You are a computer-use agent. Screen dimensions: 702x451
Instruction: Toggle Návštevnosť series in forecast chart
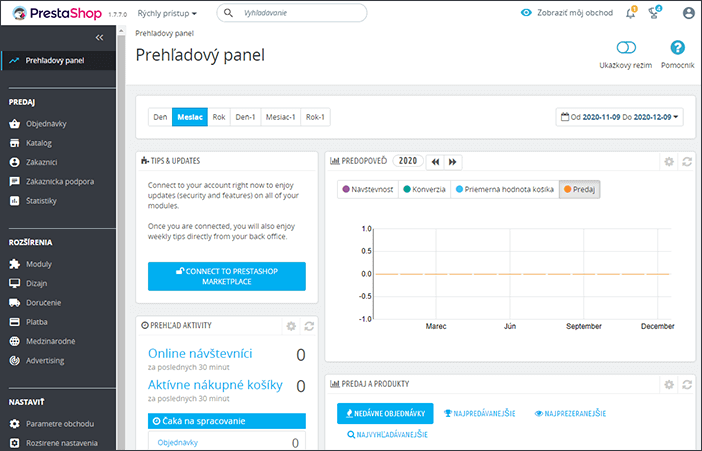pyautogui.click(x=367, y=189)
